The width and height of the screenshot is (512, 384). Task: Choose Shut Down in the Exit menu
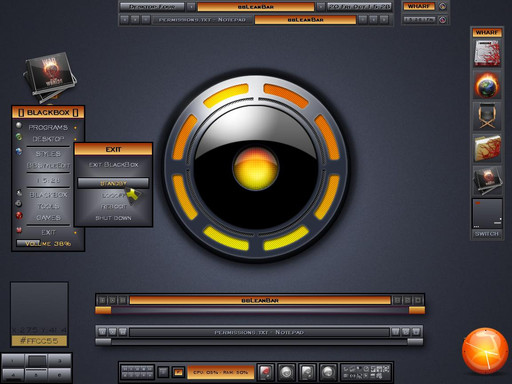pyautogui.click(x=113, y=218)
